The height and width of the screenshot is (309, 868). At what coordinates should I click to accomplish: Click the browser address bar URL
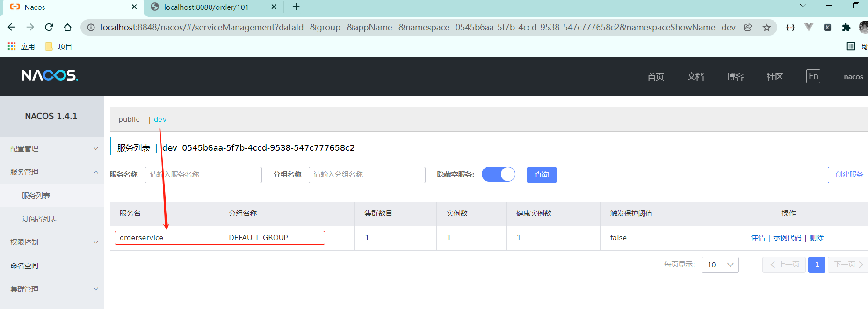click(x=418, y=27)
